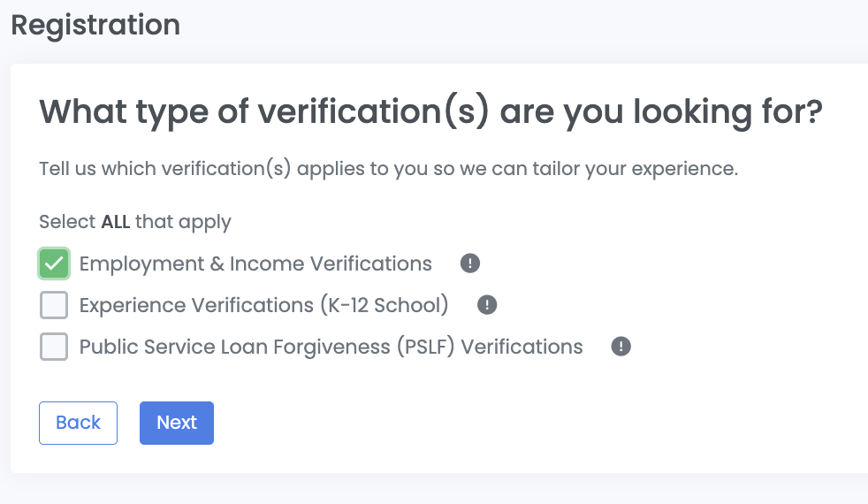Click info icon next to Experience Verifications
Image resolution: width=868 pixels, height=504 pixels.
[x=487, y=305]
